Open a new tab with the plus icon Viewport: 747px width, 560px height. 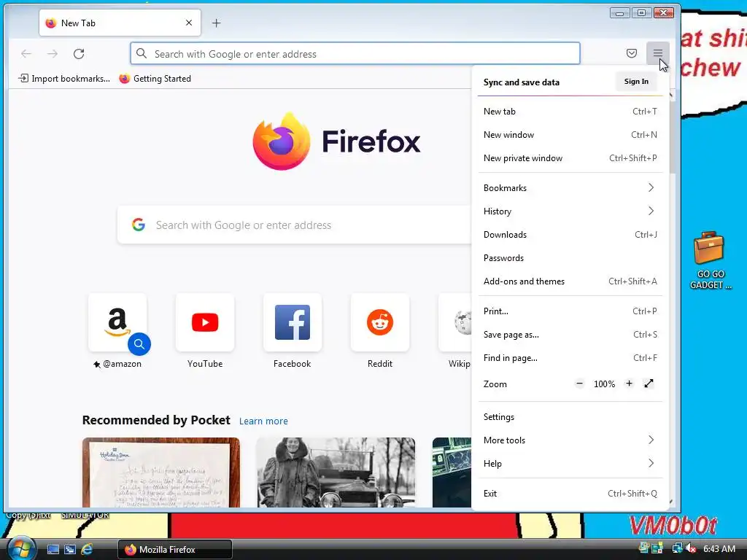click(x=216, y=23)
